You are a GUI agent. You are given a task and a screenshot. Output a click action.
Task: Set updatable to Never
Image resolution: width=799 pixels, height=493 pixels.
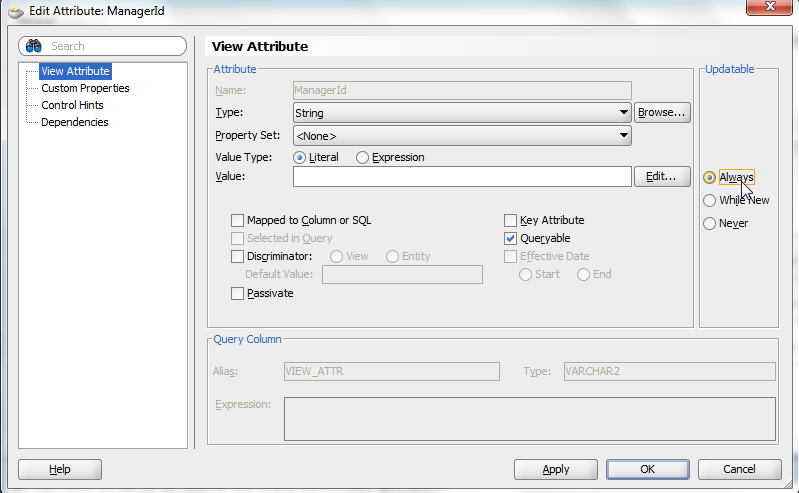pos(709,223)
